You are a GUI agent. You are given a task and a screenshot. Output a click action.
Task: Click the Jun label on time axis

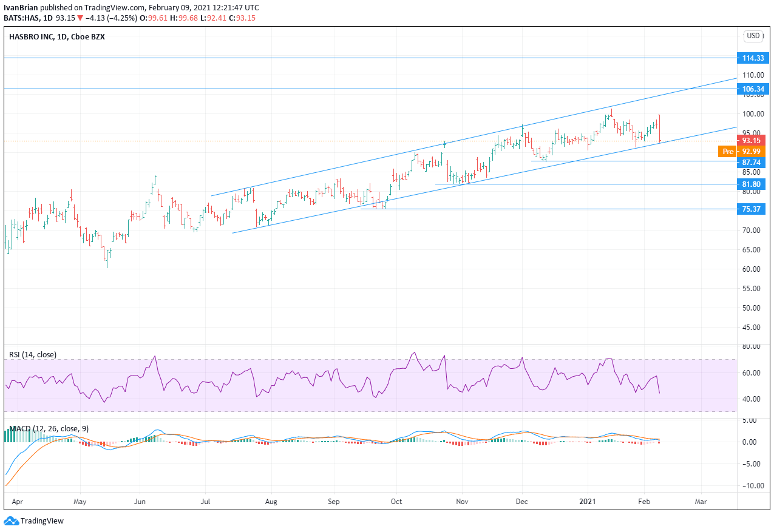[140, 502]
